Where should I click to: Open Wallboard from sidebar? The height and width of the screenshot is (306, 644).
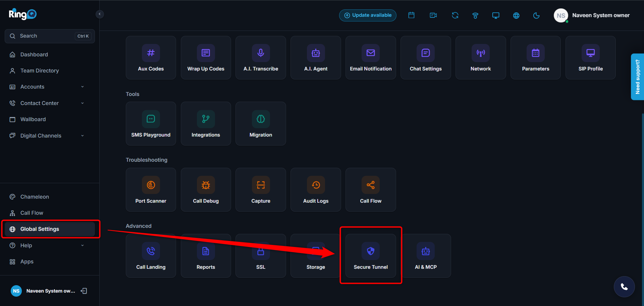click(x=50, y=119)
